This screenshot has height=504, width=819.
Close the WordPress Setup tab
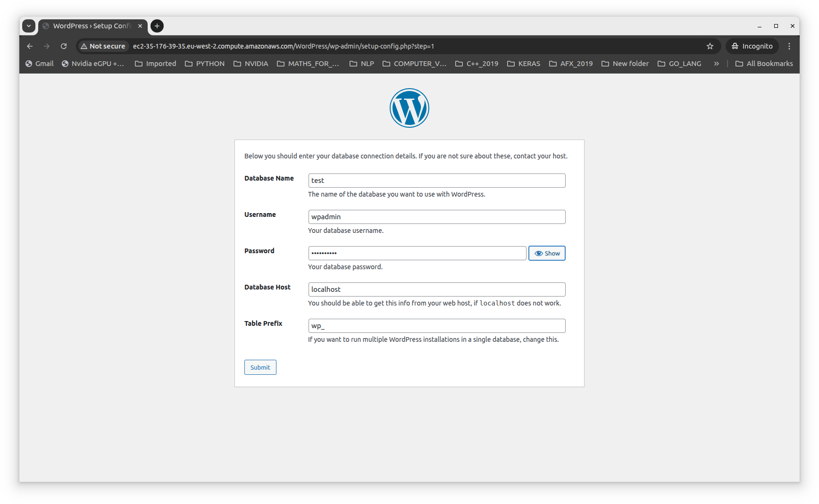point(140,26)
